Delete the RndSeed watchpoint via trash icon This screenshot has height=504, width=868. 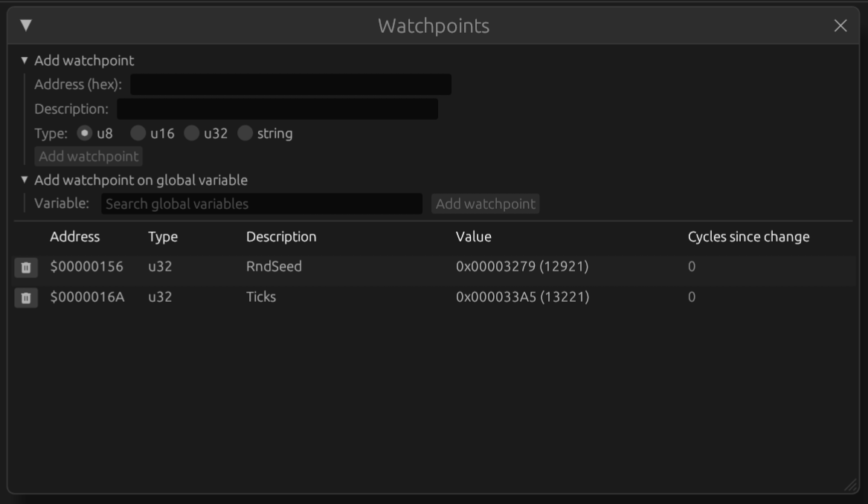point(27,266)
